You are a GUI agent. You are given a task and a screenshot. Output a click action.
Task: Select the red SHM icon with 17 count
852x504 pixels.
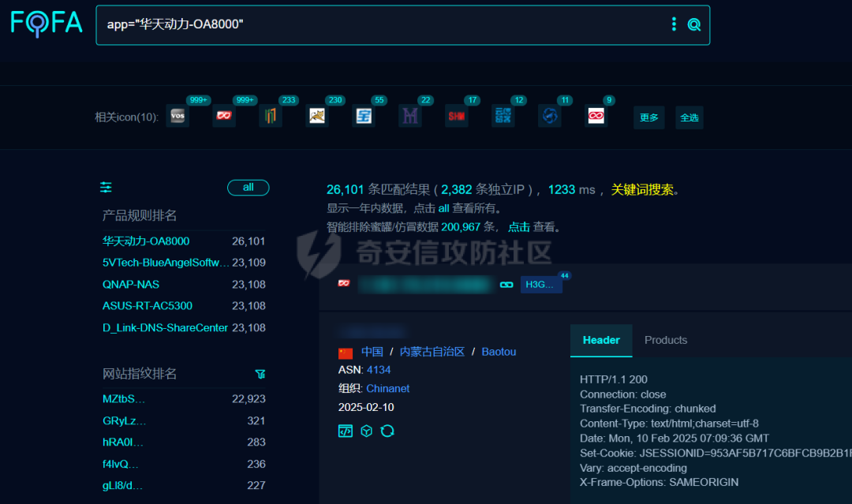click(457, 116)
